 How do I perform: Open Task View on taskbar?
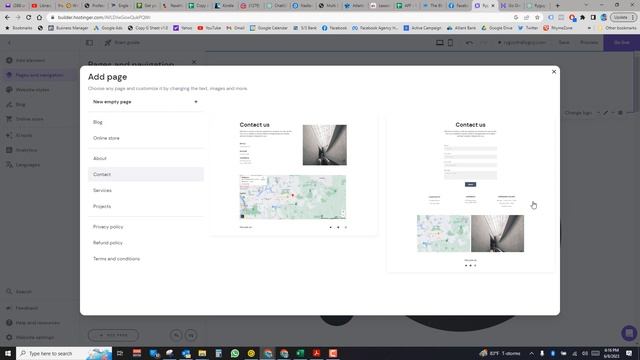(x=120, y=353)
